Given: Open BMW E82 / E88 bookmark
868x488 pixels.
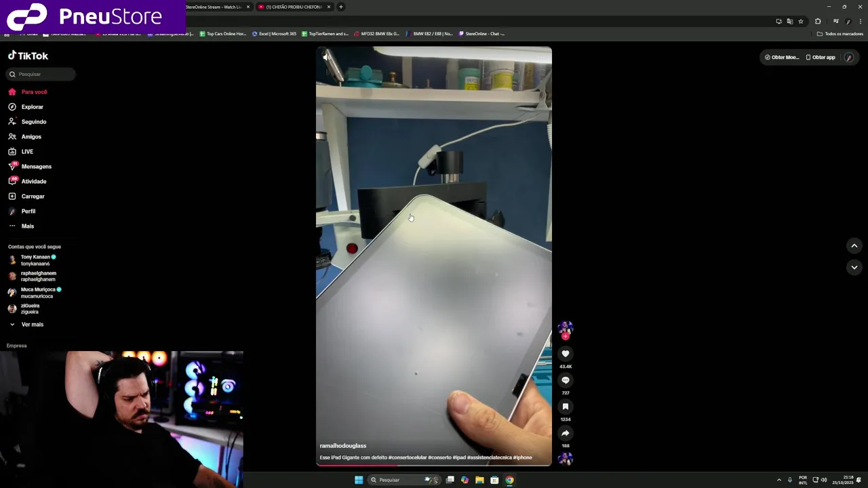Looking at the screenshot, I should point(429,34).
